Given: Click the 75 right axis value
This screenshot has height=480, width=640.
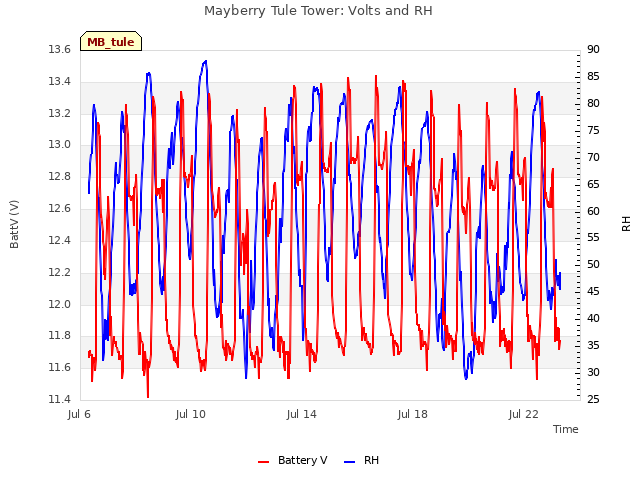Looking at the screenshot, I should point(593,130).
